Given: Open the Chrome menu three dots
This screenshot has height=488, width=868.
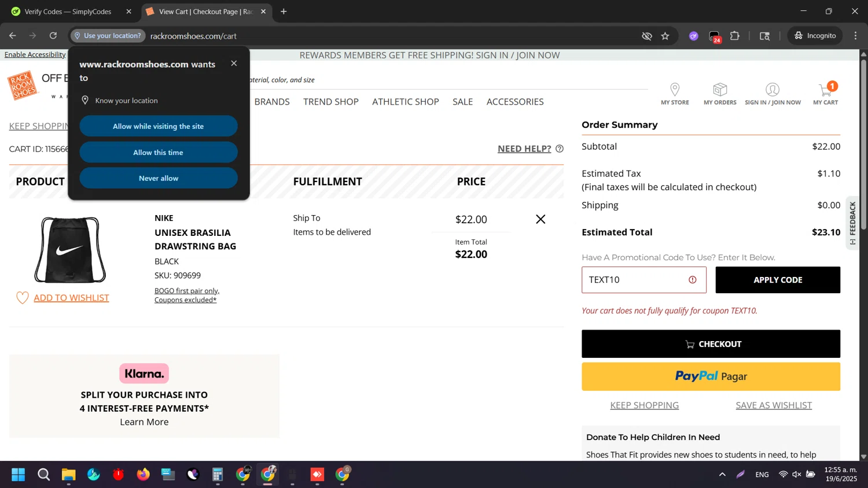Looking at the screenshot, I should [x=855, y=36].
